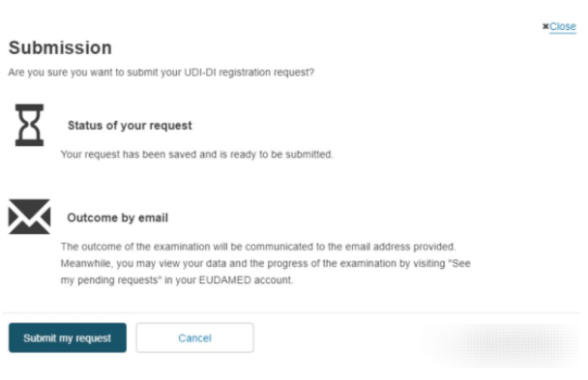The image size is (588, 380).
Task: Click the Submission dialog heading
Action: click(60, 48)
